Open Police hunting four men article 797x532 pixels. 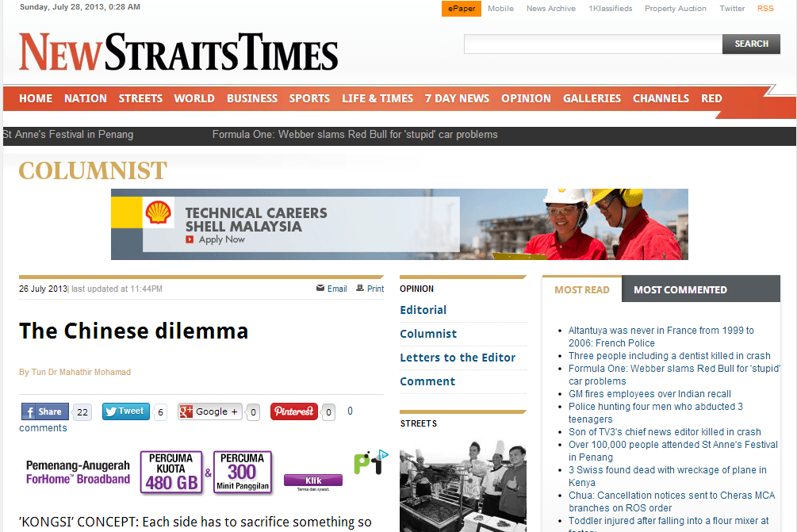tap(656, 412)
